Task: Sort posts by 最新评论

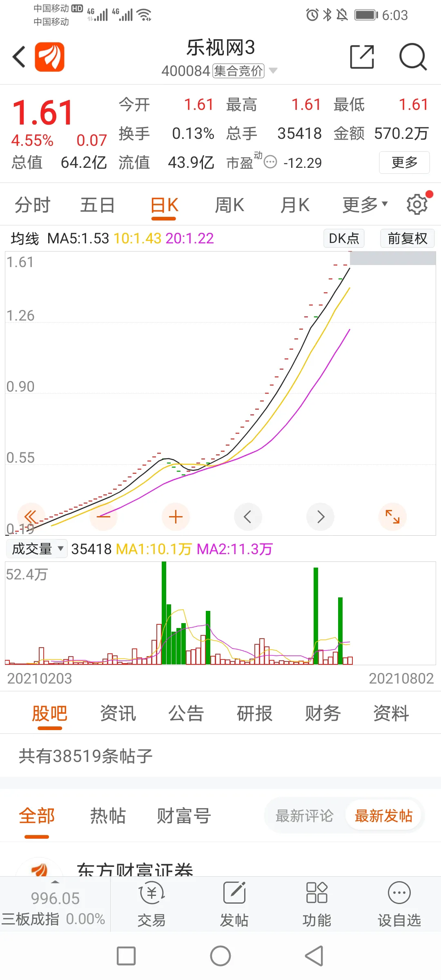Action: 305,816
